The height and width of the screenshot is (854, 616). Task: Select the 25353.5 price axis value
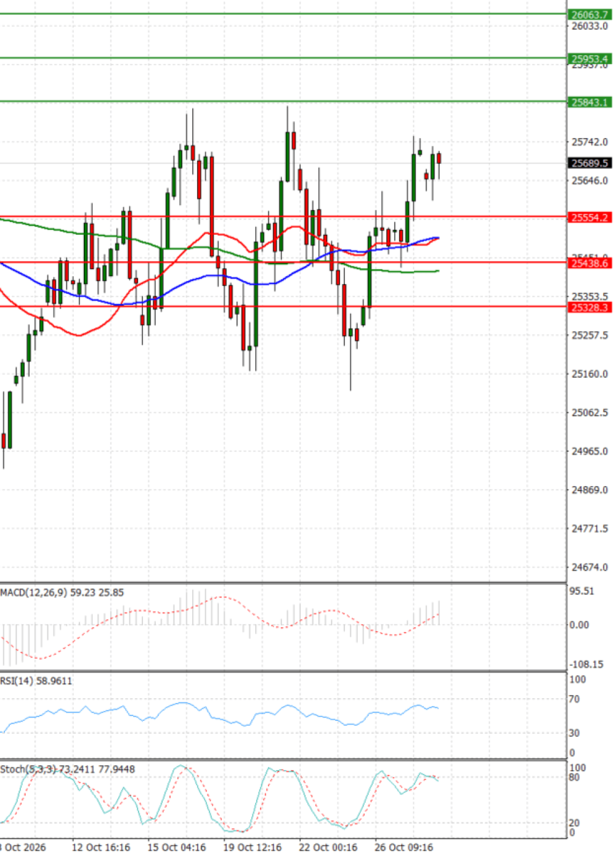point(590,296)
